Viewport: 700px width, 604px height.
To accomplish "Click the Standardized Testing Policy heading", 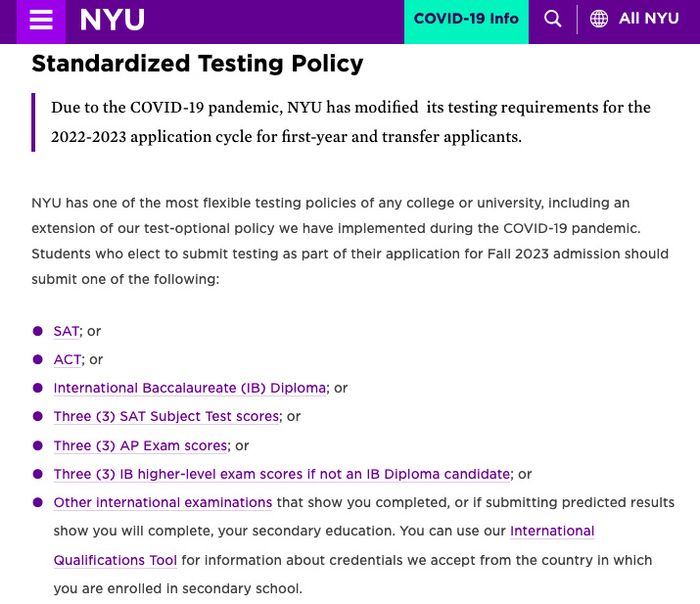I will click(197, 64).
